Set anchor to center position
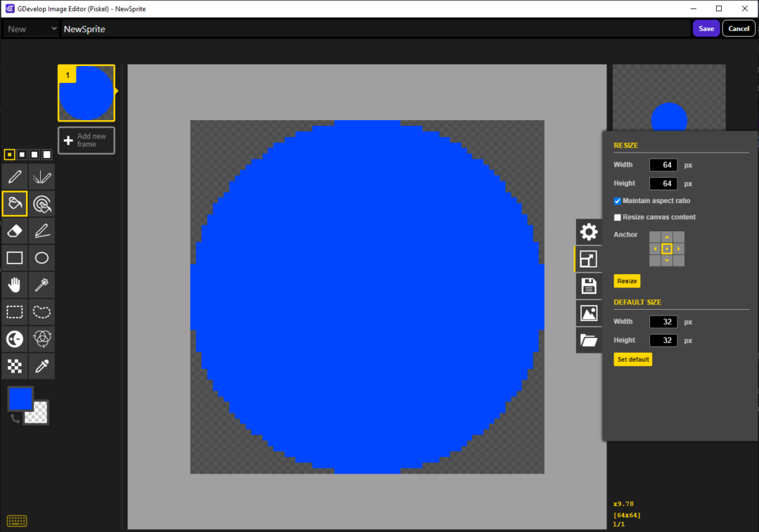759x532 pixels. click(667, 249)
